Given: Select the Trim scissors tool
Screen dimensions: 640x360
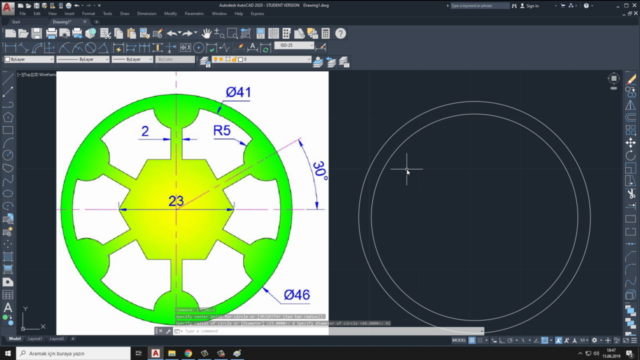Looking at the screenshot, I should click(631, 193).
